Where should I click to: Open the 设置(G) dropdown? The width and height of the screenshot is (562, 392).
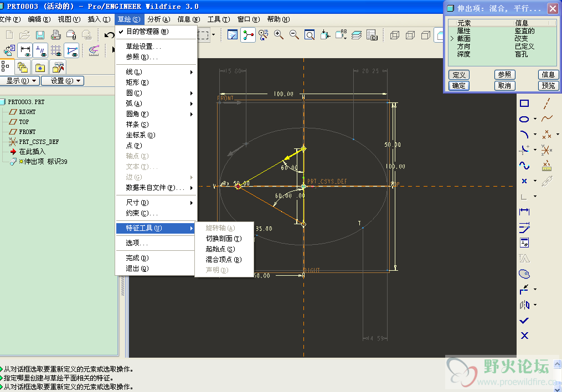(x=63, y=81)
